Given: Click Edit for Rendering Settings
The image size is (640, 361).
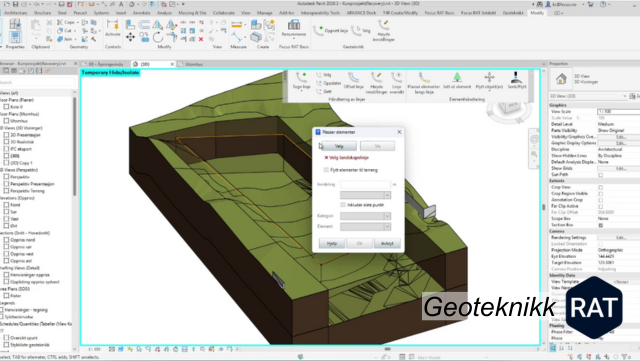Looking at the screenshot, I should 620,238.
